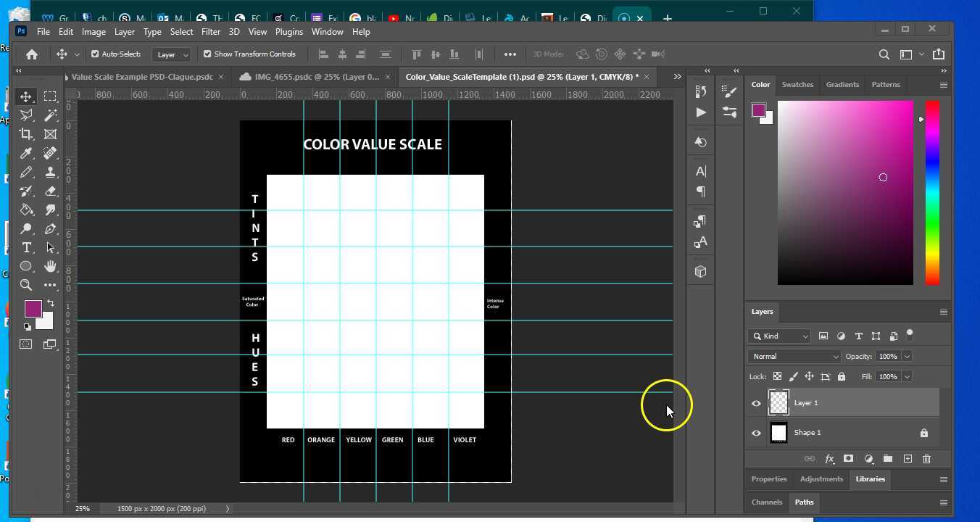Viewport: 980px width, 522px height.
Task: Delete layer using trash icon
Action: click(926, 459)
